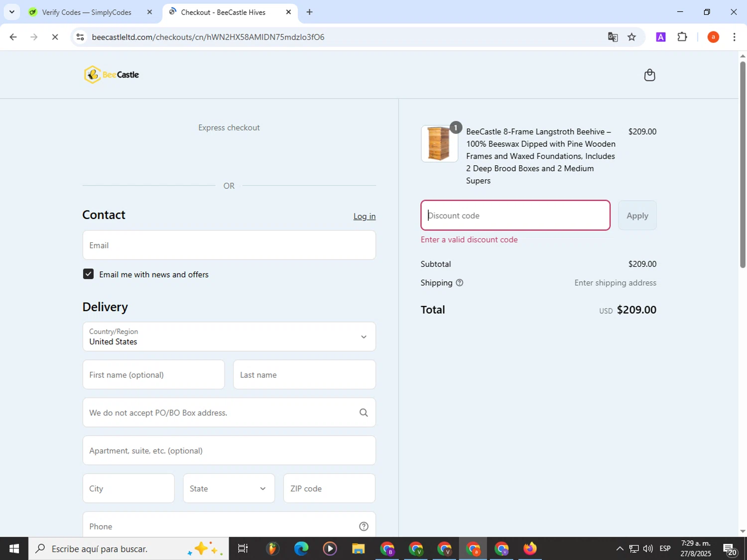Click the Total $209.00 amount
The width and height of the screenshot is (747, 560).
pos(636,310)
